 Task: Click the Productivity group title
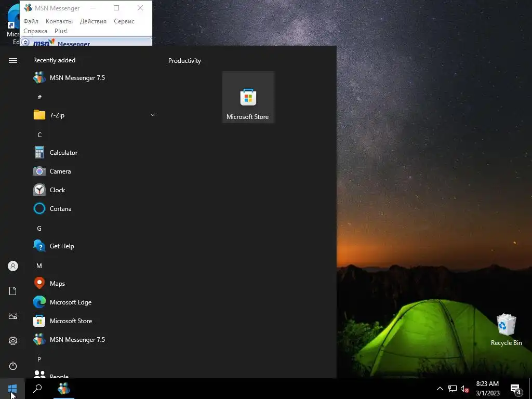184,61
